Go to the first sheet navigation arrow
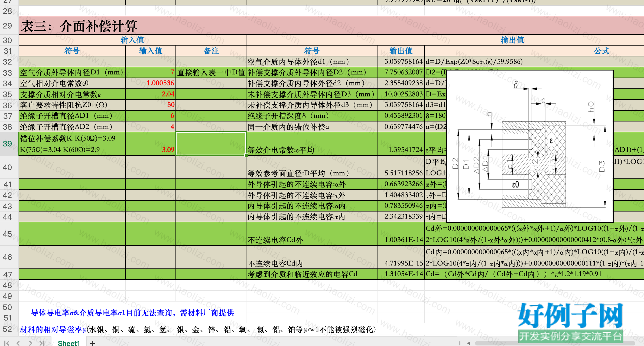644x346 pixels. 7,343
